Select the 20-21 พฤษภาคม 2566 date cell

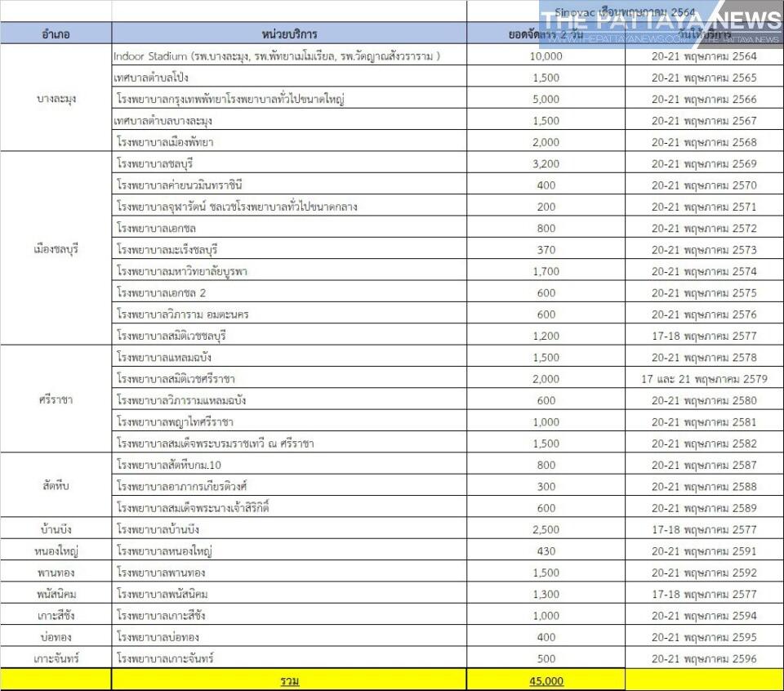704,99
